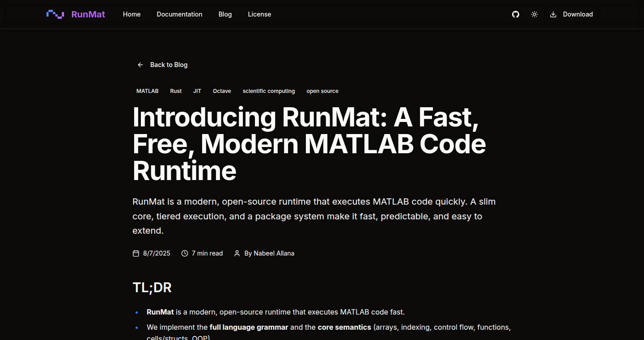The image size is (644, 340).
Task: Open the GitHub repository icon
Action: (516, 14)
